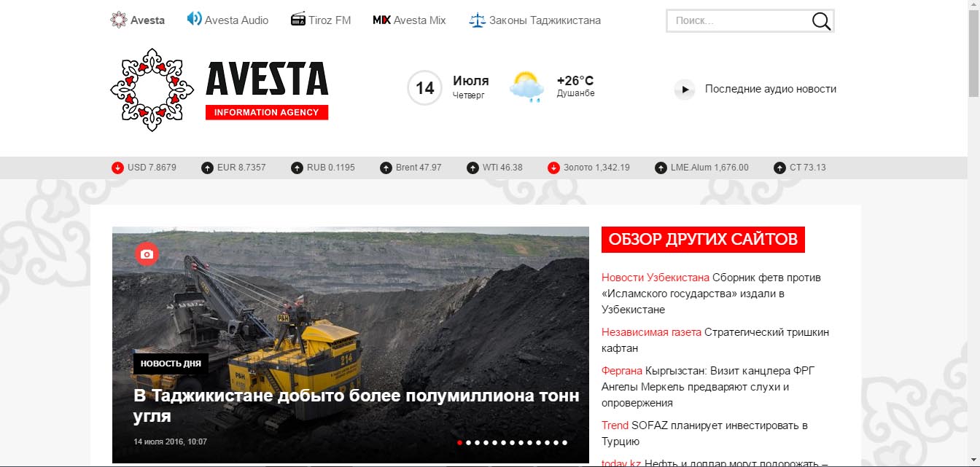Open the headline about coal mining
Screen dimensions: 980x467
357,406
